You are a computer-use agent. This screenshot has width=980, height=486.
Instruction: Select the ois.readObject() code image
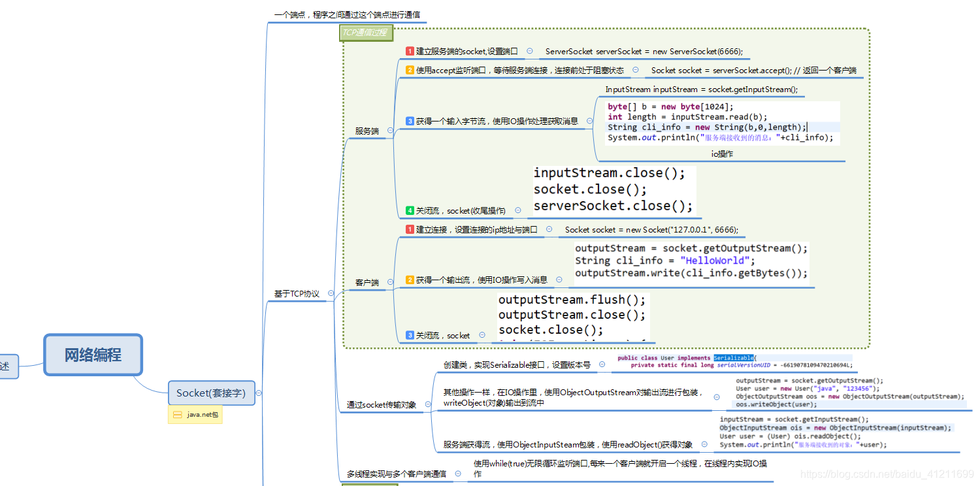pos(836,432)
